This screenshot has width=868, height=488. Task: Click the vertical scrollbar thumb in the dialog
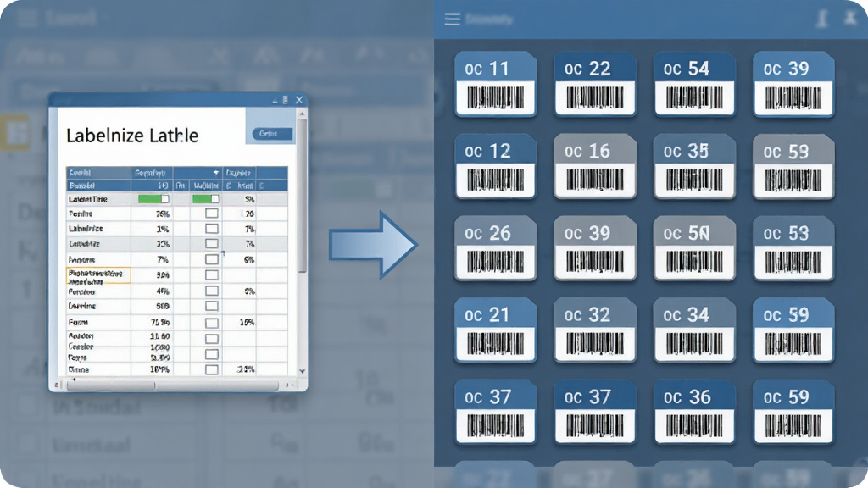click(x=302, y=197)
